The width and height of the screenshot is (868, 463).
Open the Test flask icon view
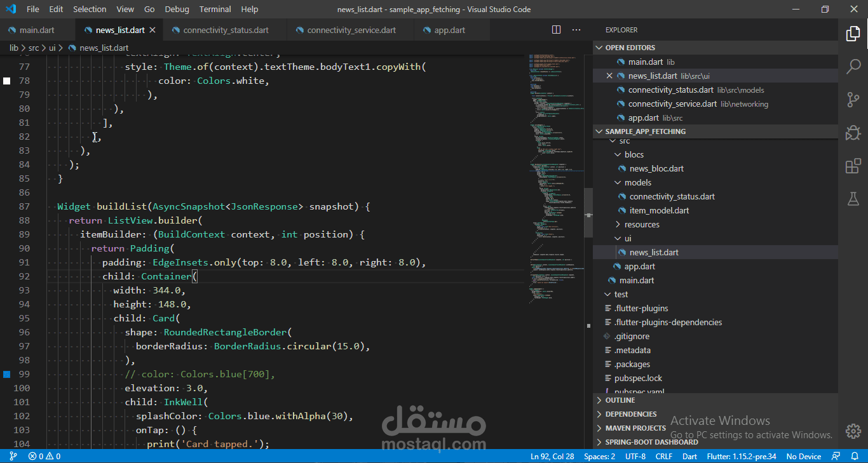(x=853, y=199)
